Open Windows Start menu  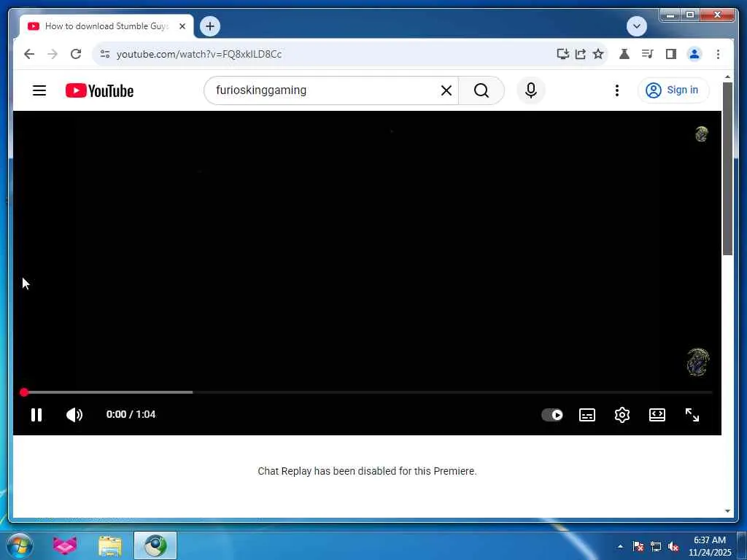[19, 545]
